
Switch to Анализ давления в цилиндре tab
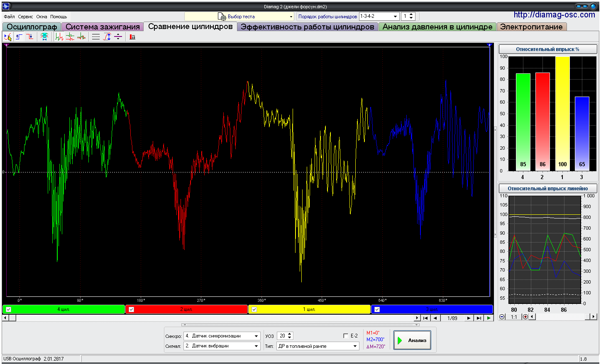point(437,27)
